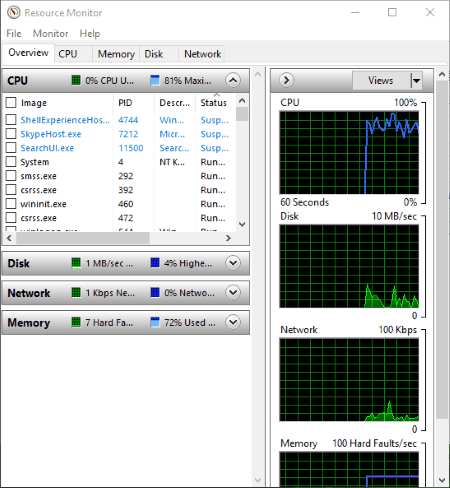Toggle the select-all Image checkbox
This screenshot has height=488, width=450.
pyautogui.click(x=11, y=103)
